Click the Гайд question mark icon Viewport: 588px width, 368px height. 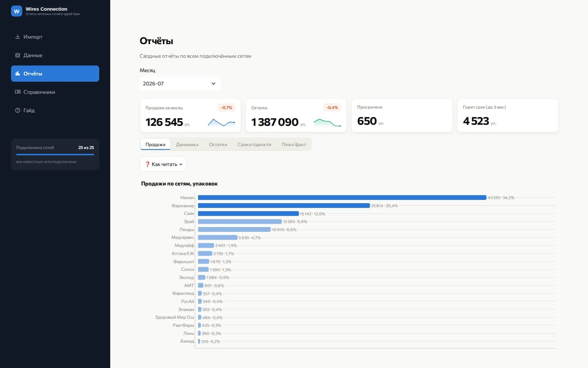point(17,110)
